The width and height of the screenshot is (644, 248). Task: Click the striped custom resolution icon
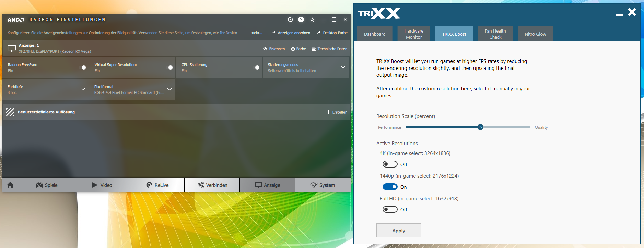pos(10,112)
